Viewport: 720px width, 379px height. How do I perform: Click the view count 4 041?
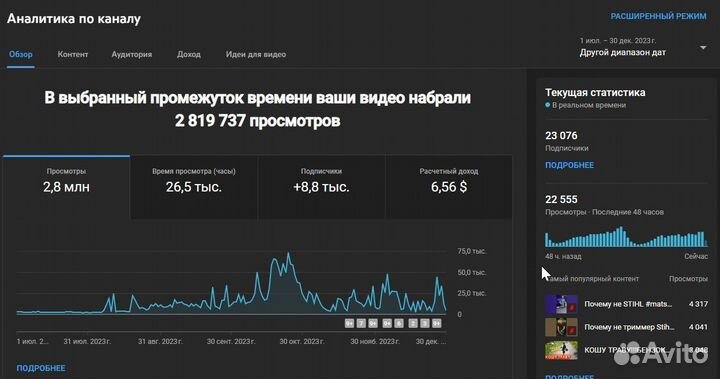698,327
